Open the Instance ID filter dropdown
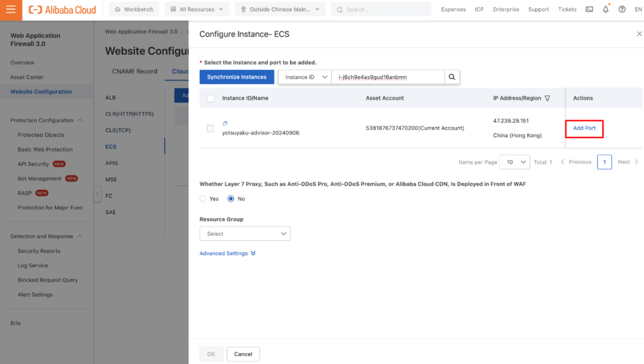 coord(305,77)
